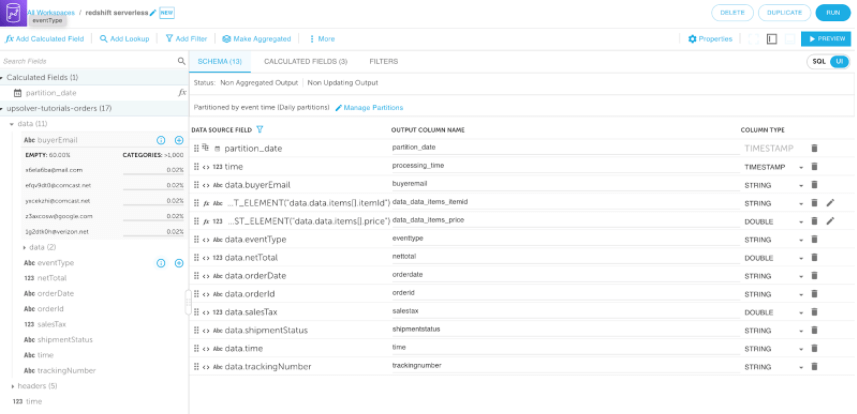Viewport: 857px width, 414px height.
Task: Add the eventType field with plus icon
Action: click(x=179, y=263)
